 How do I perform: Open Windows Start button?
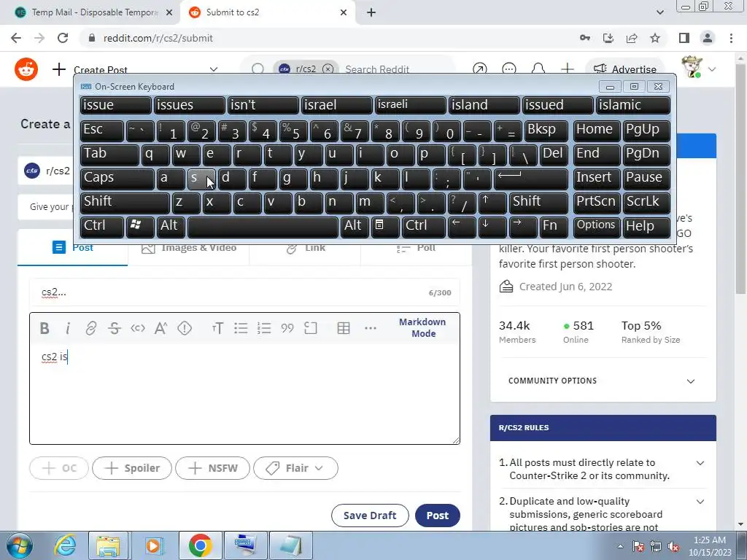click(x=20, y=545)
